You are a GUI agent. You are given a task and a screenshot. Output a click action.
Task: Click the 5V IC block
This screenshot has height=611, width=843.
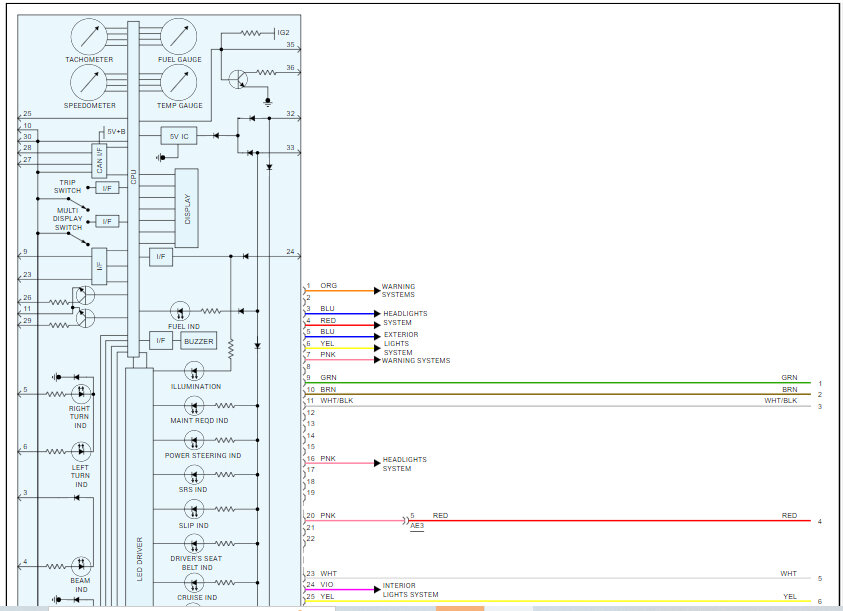(x=179, y=135)
